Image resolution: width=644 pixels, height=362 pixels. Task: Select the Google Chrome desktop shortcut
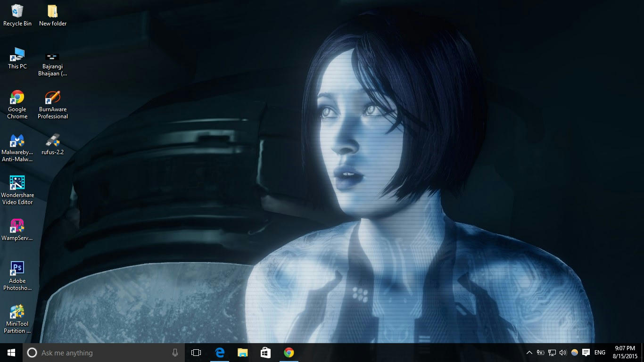tap(17, 105)
